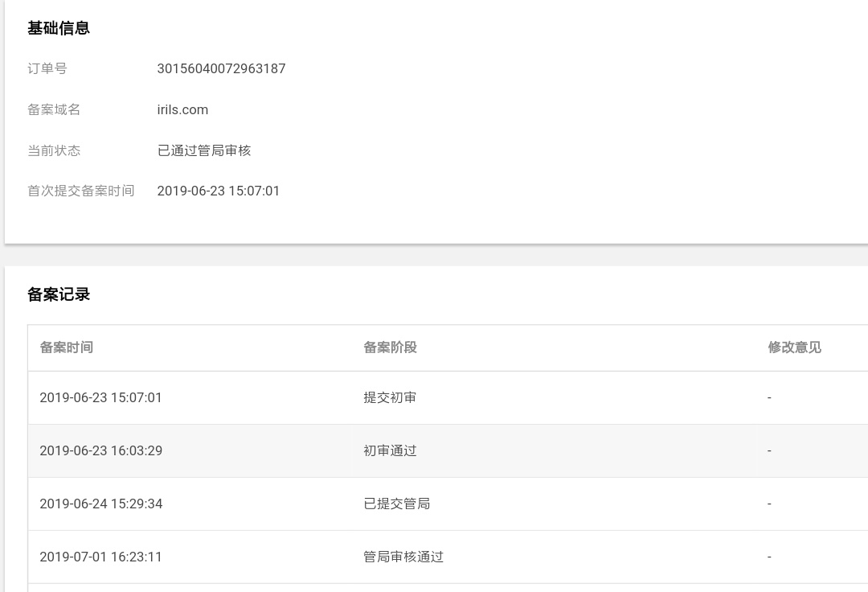Select the order number 30156040072963187
The image size is (868, 592).
point(221,68)
